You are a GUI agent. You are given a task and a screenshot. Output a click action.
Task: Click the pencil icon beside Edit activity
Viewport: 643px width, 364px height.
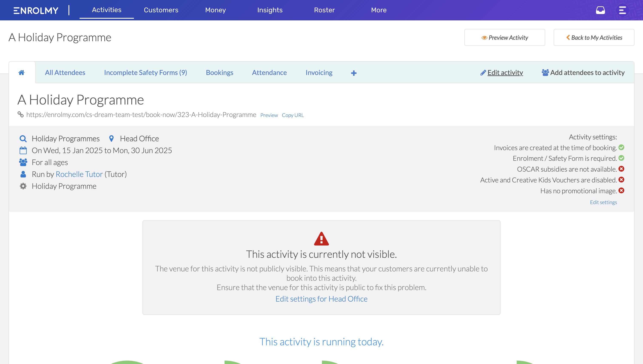(x=483, y=73)
